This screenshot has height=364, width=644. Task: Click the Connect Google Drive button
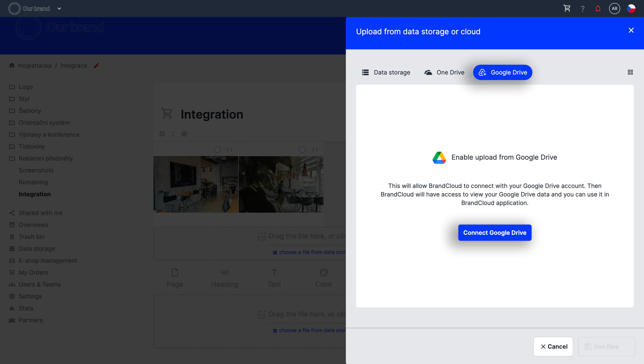coord(494,232)
